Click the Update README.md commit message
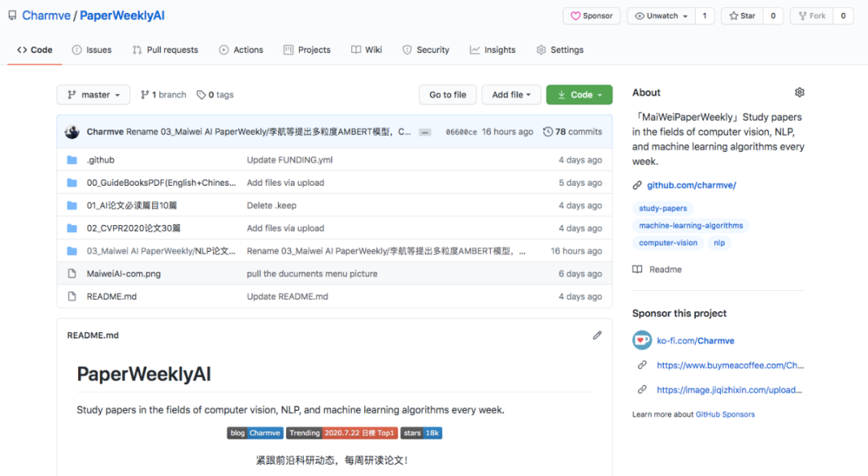 pyautogui.click(x=287, y=297)
